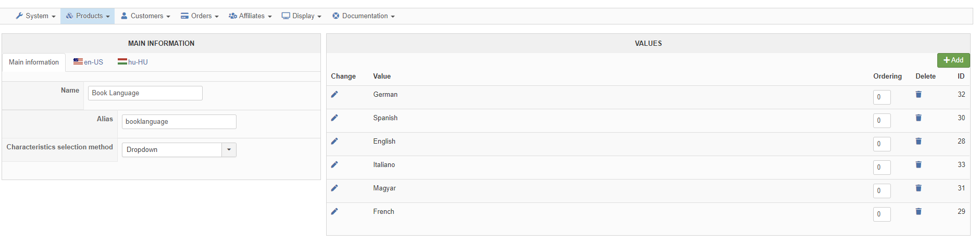The width and height of the screenshot is (980, 243).
Task: Delete the French value row
Action: click(x=919, y=211)
